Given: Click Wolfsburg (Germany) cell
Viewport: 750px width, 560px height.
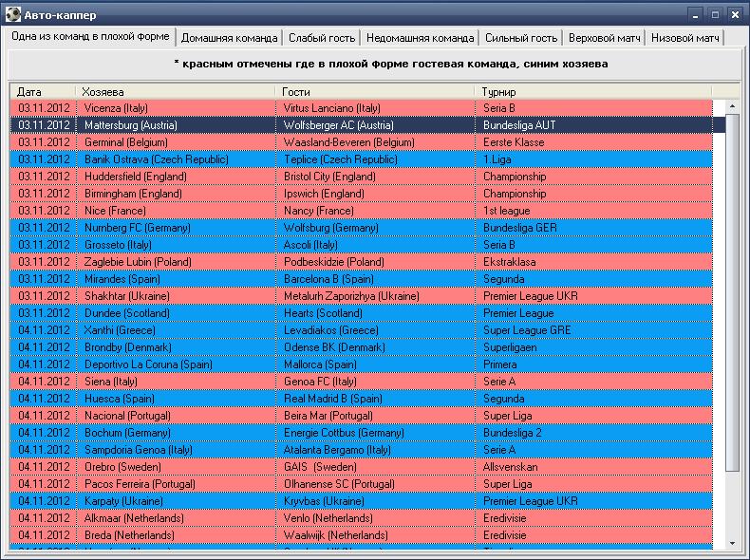Looking at the screenshot, I should pyautogui.click(x=376, y=228).
